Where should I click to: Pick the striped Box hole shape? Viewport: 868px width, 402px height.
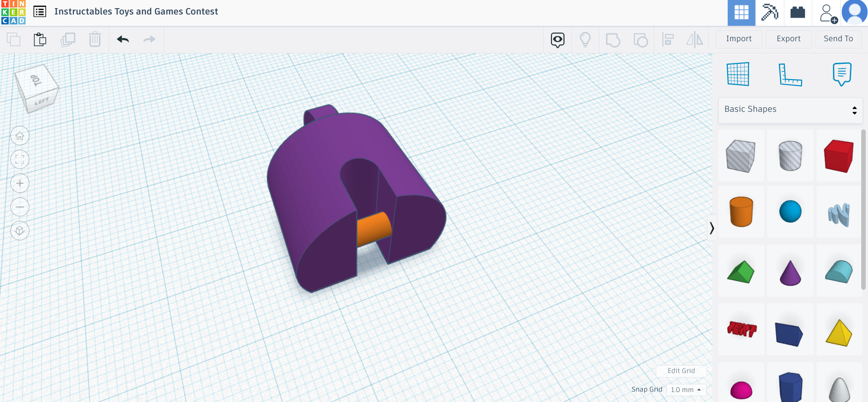[x=741, y=156]
